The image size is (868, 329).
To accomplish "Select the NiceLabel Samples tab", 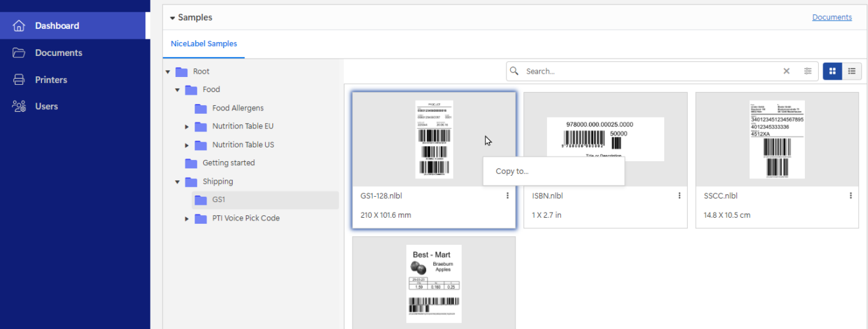I will 204,44.
